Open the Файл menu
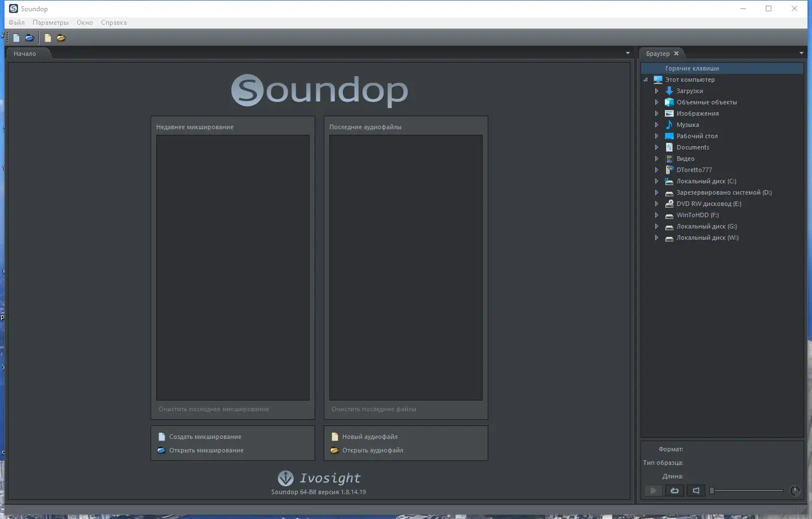The width and height of the screenshot is (812, 519). [x=16, y=23]
